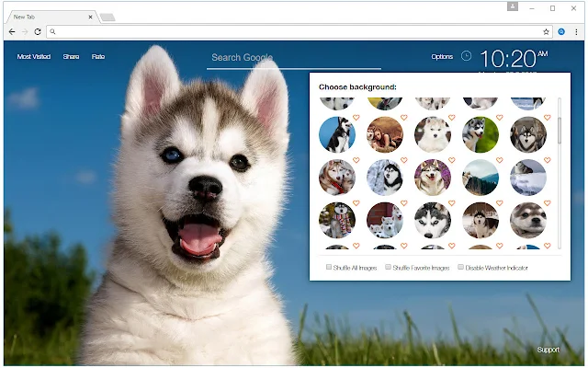Select husky puppies by brick wall thumbnail
Image resolution: width=588 pixels, height=368 pixels.
click(385, 220)
